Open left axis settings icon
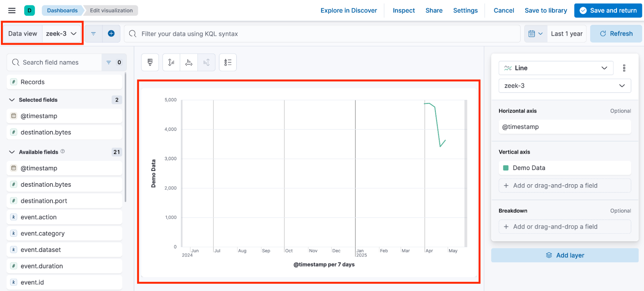This screenshot has height=291, width=644. (x=171, y=62)
